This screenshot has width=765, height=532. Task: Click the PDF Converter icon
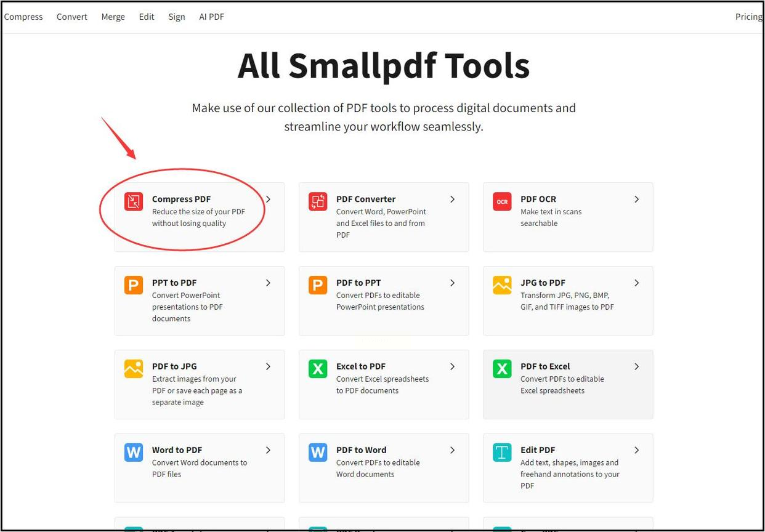tap(318, 201)
